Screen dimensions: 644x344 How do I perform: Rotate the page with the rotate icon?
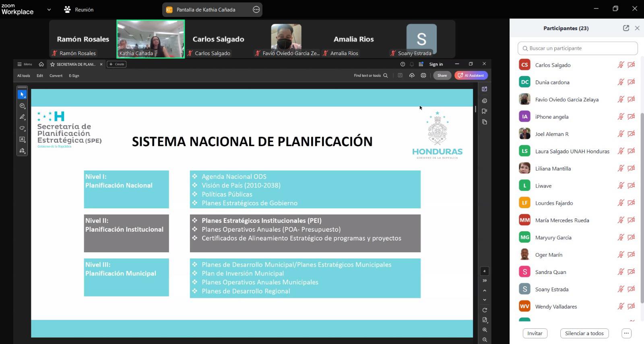[485, 310]
